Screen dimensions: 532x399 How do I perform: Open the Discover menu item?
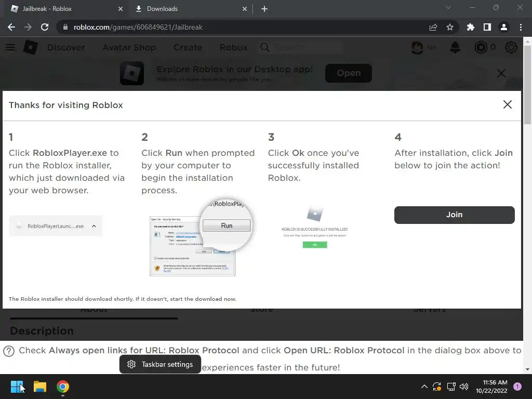[x=66, y=47]
